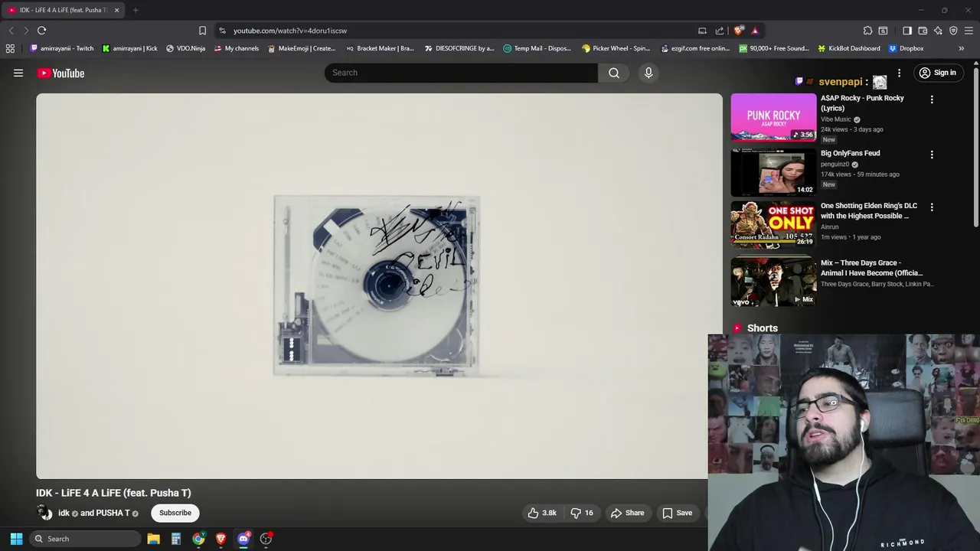Open the penguinz0 channel name
This screenshot has width=980, height=551.
pyautogui.click(x=835, y=164)
